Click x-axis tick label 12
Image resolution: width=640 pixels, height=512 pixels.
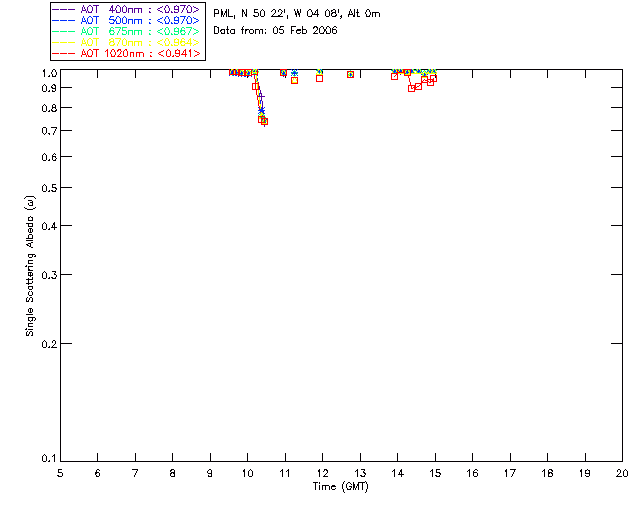(322, 473)
